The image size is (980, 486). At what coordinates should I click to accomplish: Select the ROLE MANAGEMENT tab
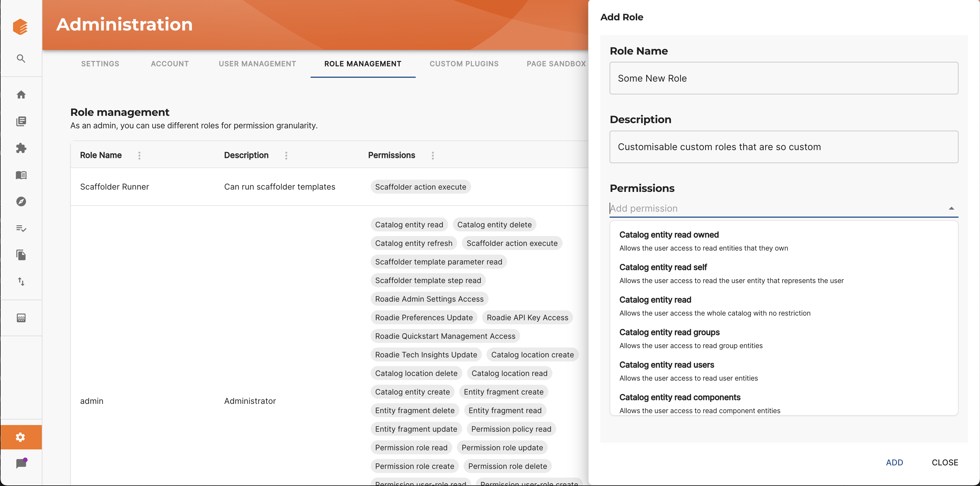(x=363, y=63)
